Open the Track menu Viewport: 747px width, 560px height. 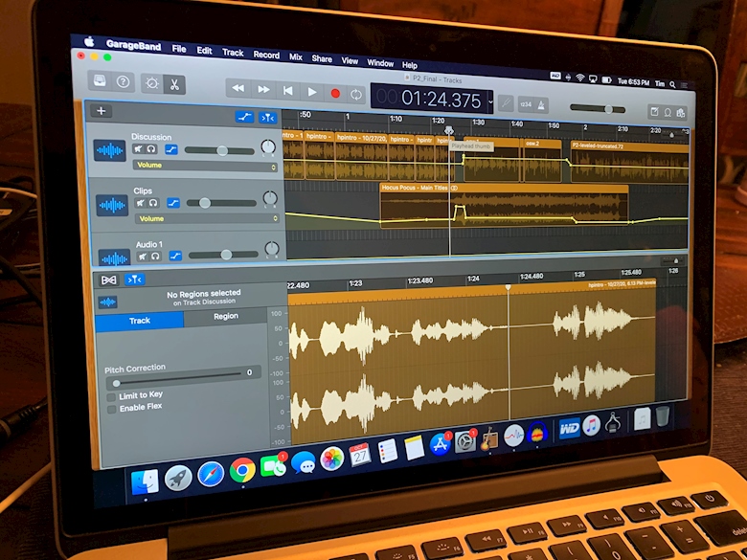(233, 53)
